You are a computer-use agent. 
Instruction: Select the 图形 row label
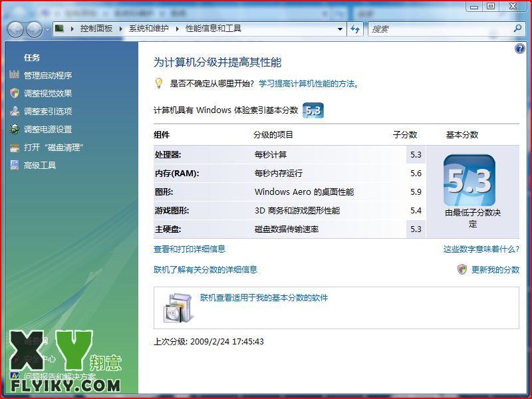point(164,192)
